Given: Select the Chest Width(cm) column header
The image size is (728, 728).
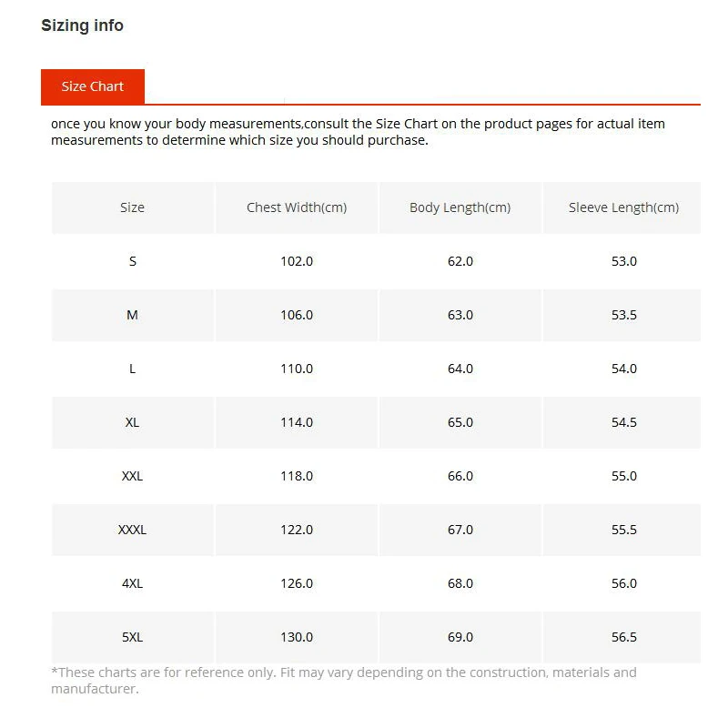Looking at the screenshot, I should [297, 207].
